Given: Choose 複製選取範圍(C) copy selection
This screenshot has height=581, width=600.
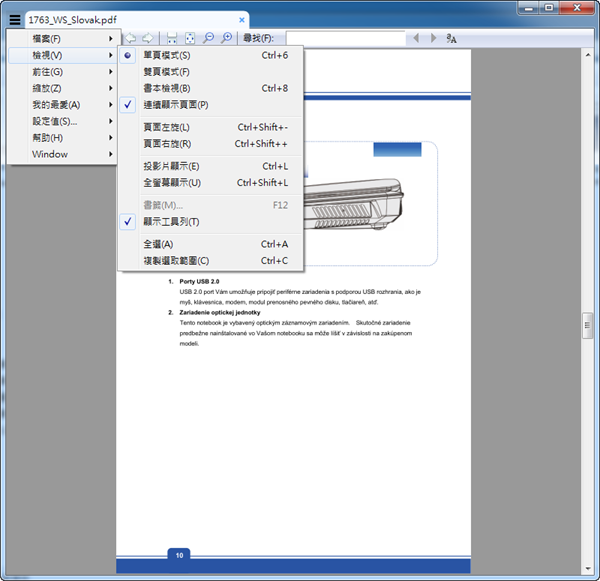Looking at the screenshot, I should [x=210, y=261].
